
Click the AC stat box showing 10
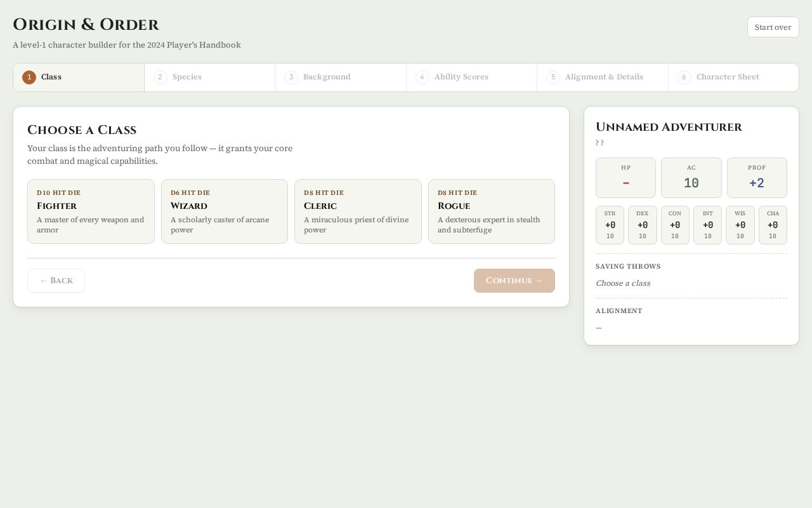pyautogui.click(x=691, y=178)
